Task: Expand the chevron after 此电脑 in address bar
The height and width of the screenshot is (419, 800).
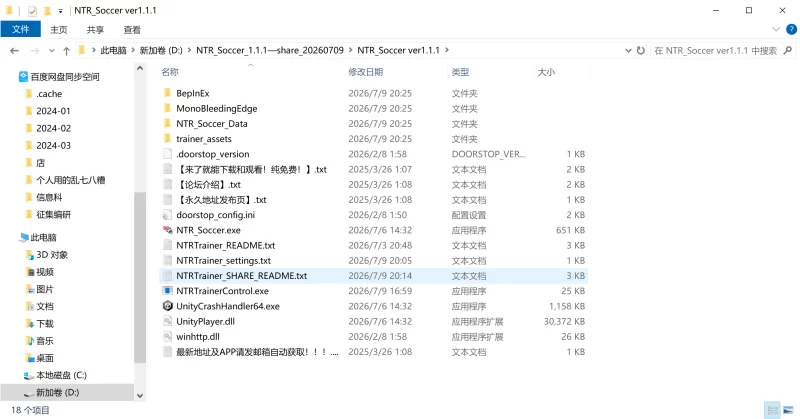Action: coord(133,50)
